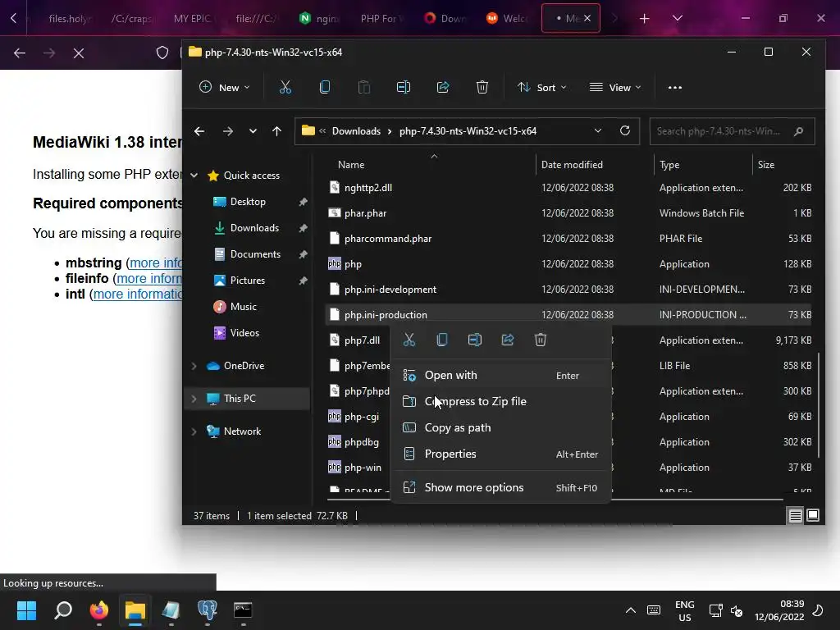Click the Explorer search box

732,131
